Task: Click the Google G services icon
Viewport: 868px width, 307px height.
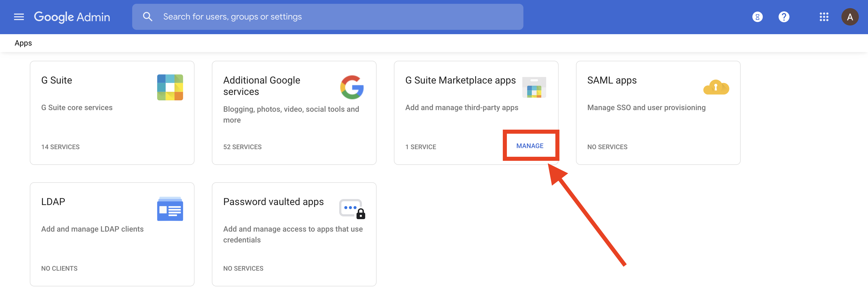Action: (352, 87)
